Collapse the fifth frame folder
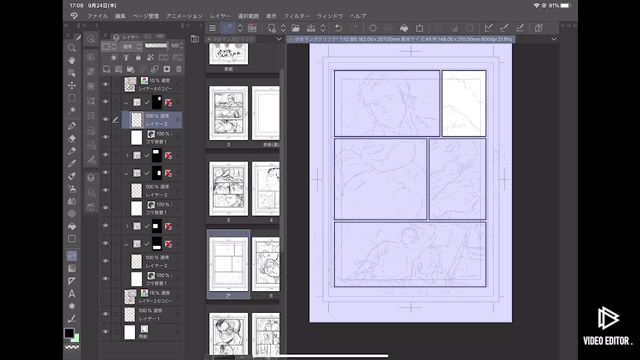640x360 pixels. tap(126, 244)
